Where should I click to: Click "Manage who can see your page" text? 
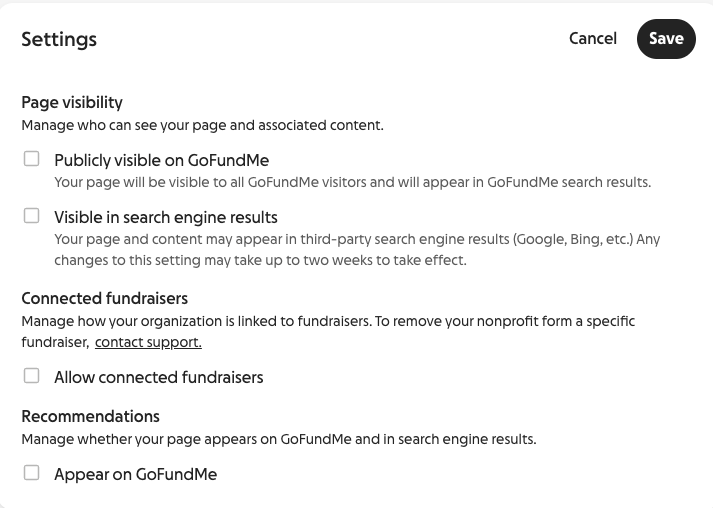coord(202,126)
